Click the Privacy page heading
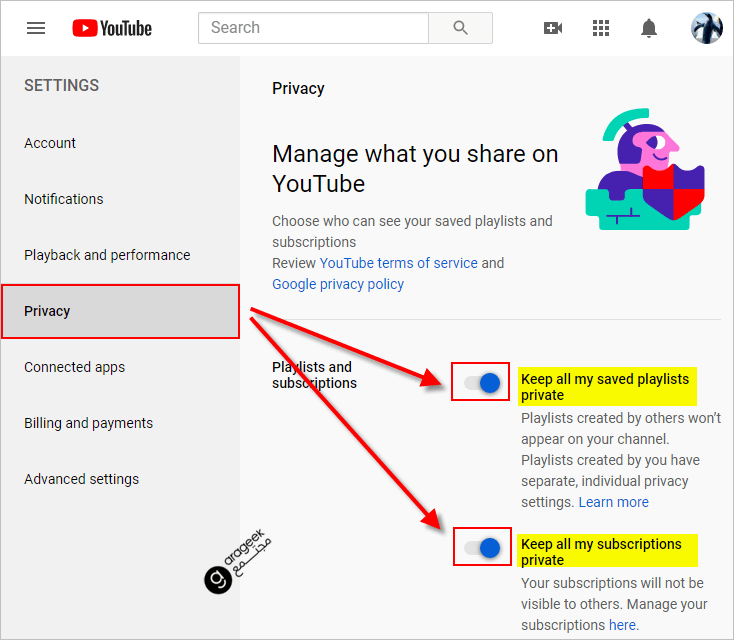The image size is (734, 640). point(298,88)
